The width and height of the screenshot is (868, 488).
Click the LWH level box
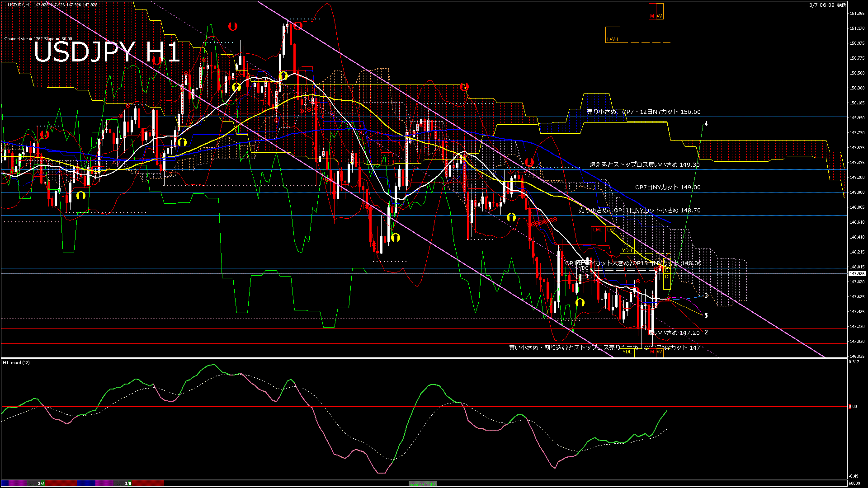[x=613, y=35]
